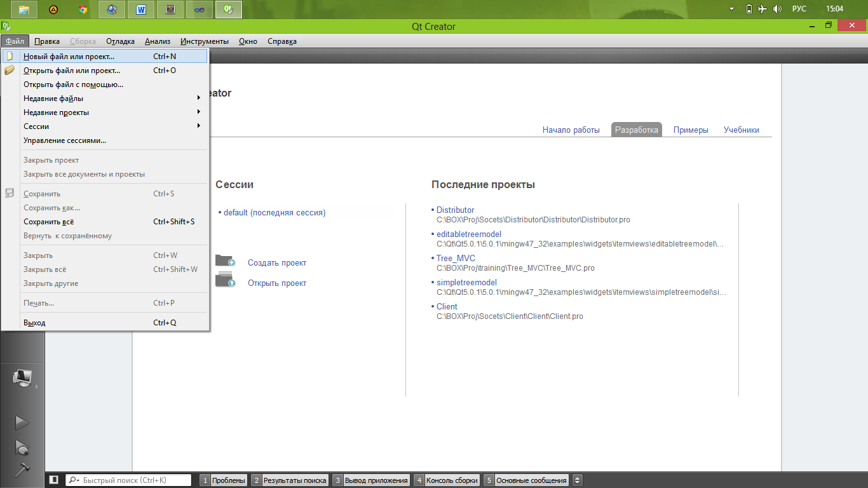Open the simpletreemodel recent project

coord(466,282)
